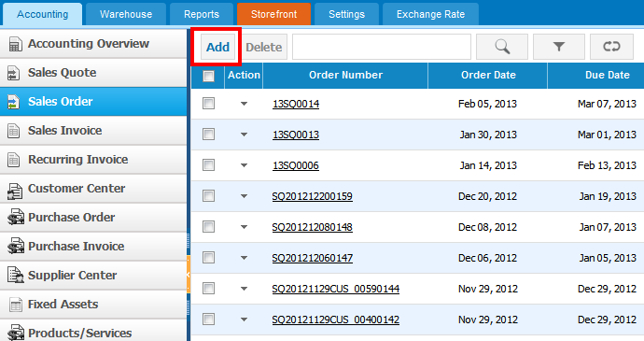This screenshot has width=644, height=341.
Task: Click order date Feb 05, 2013
Action: (x=487, y=104)
